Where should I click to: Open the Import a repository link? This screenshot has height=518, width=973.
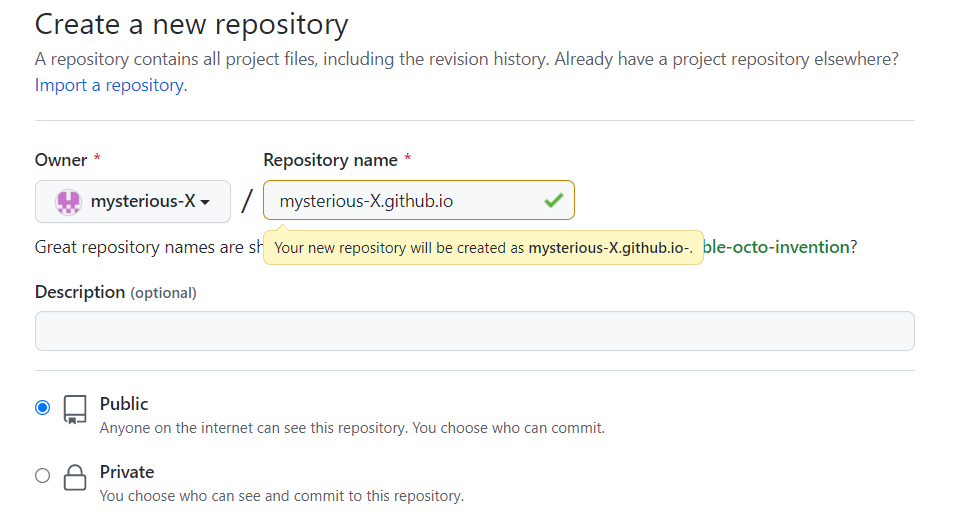point(110,85)
